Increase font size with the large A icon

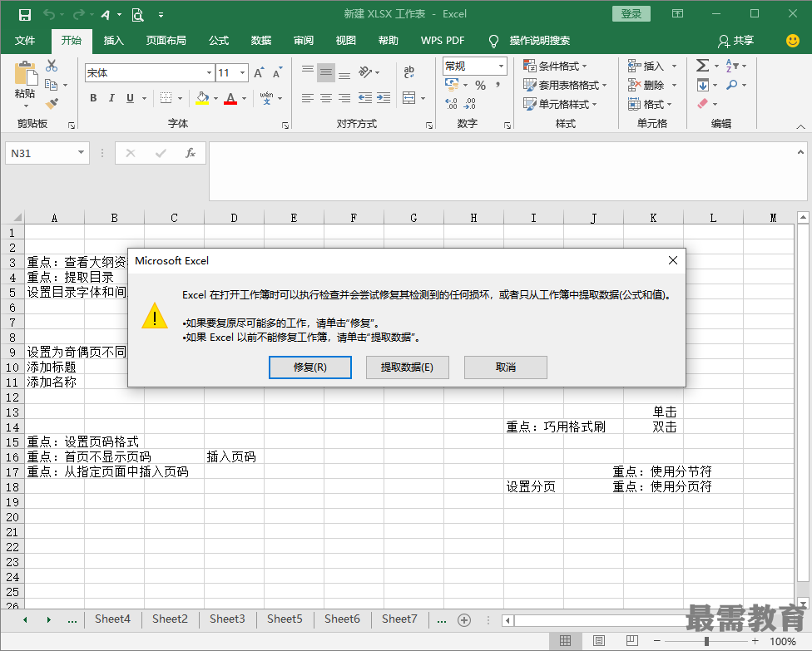coord(259,72)
